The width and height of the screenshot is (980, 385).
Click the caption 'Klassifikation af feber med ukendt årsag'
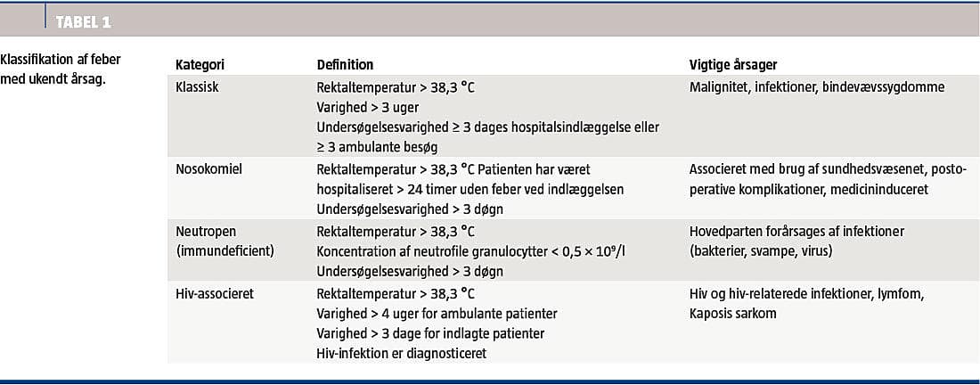click(61, 69)
